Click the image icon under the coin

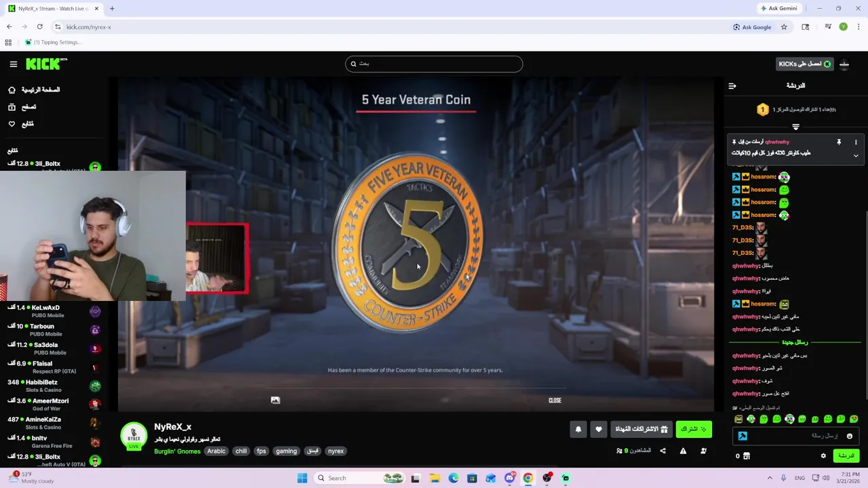tap(275, 401)
